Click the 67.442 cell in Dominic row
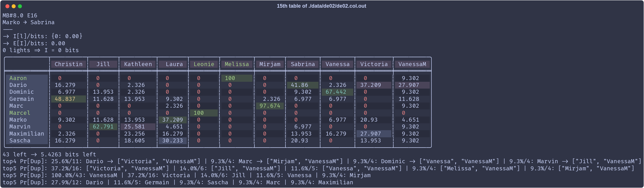 (338, 92)
